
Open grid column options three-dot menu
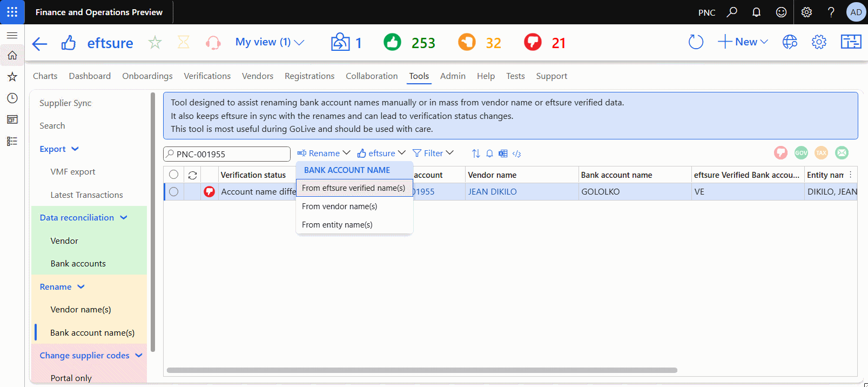pyautogui.click(x=851, y=175)
